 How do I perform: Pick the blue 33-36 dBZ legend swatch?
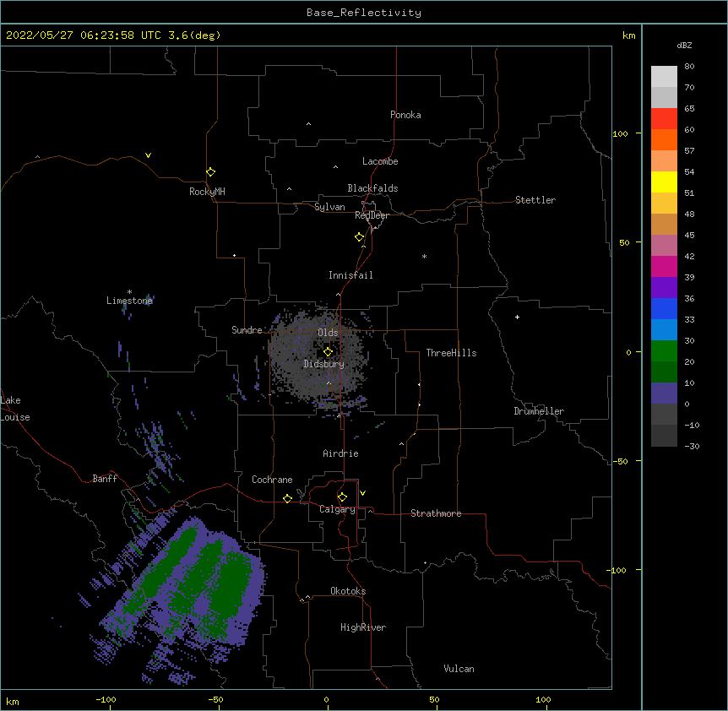click(664, 308)
